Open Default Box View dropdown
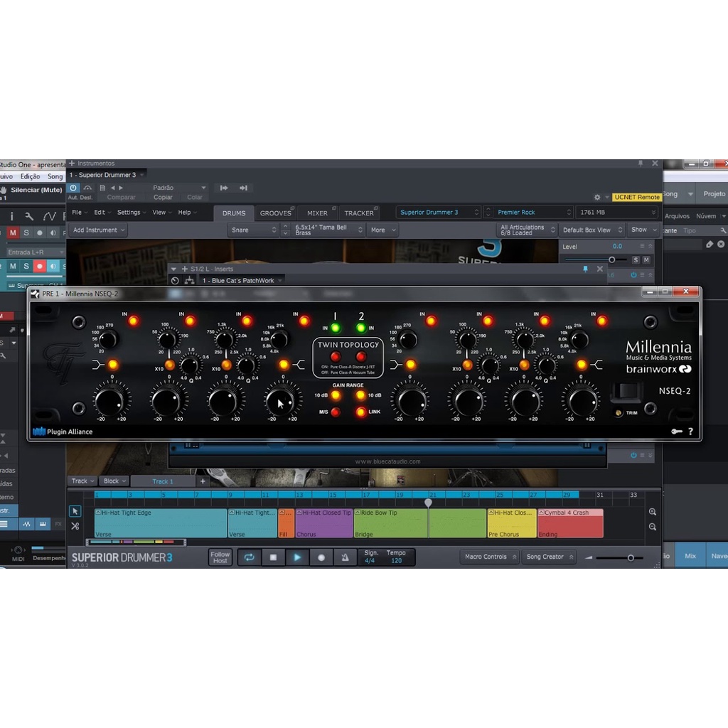Image resolution: width=728 pixels, height=728 pixels. pos(591,230)
